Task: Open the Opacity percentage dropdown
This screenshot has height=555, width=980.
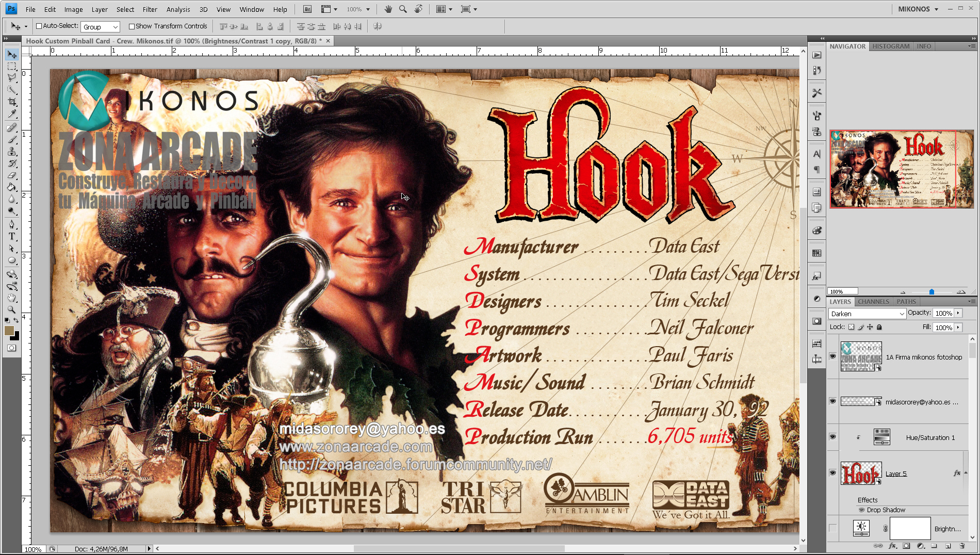Action: click(958, 313)
